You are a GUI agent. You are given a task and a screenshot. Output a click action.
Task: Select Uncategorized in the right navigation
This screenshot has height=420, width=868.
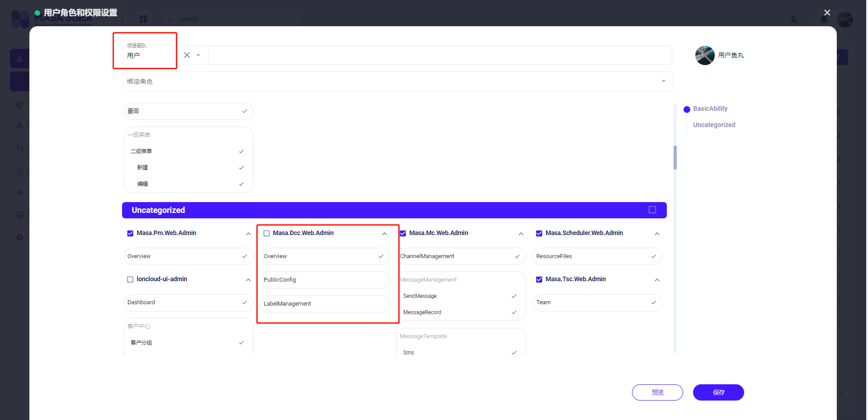[714, 125]
